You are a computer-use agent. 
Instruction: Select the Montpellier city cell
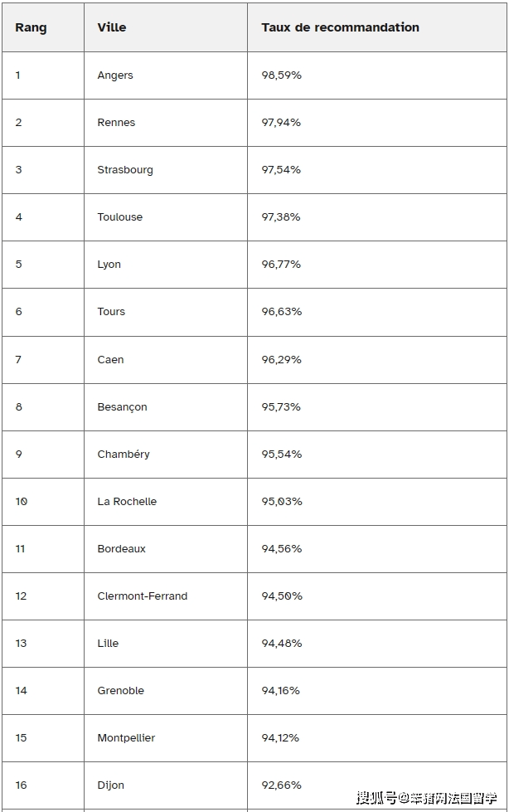[126, 738]
